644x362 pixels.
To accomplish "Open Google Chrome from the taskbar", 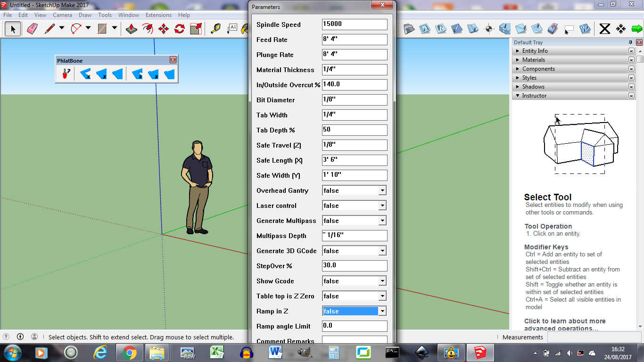I will point(129,353).
